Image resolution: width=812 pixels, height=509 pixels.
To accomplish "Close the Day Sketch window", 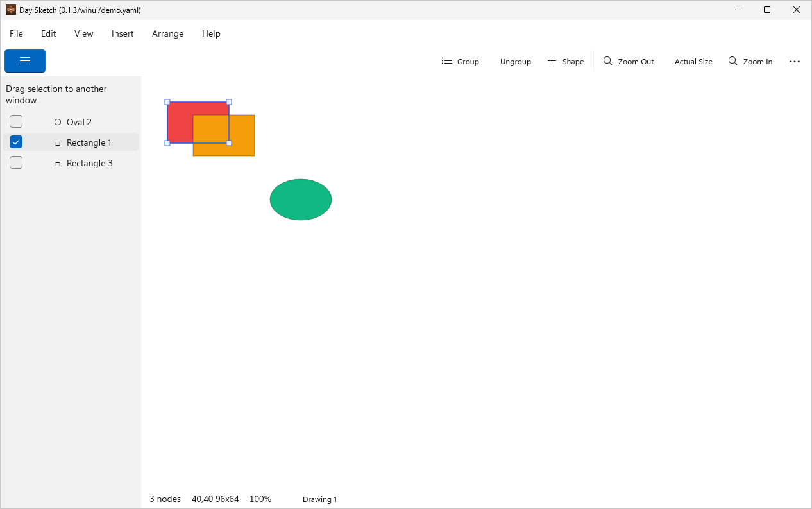I will pos(797,10).
